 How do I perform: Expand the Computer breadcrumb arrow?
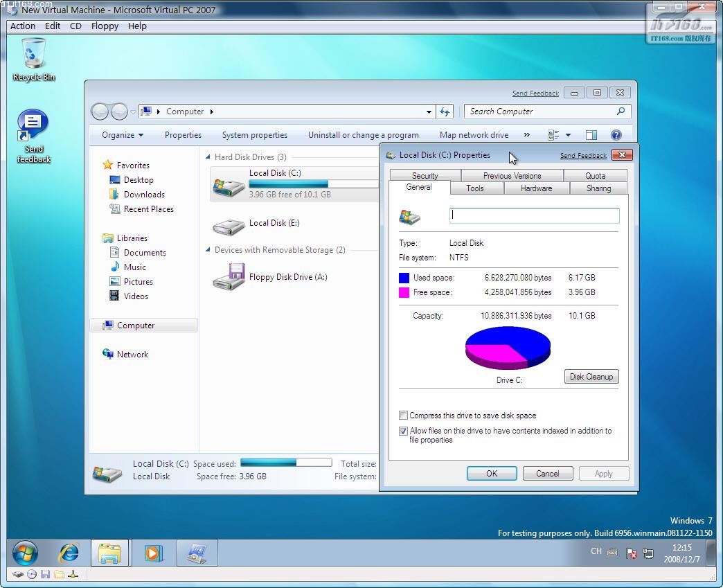pos(212,112)
